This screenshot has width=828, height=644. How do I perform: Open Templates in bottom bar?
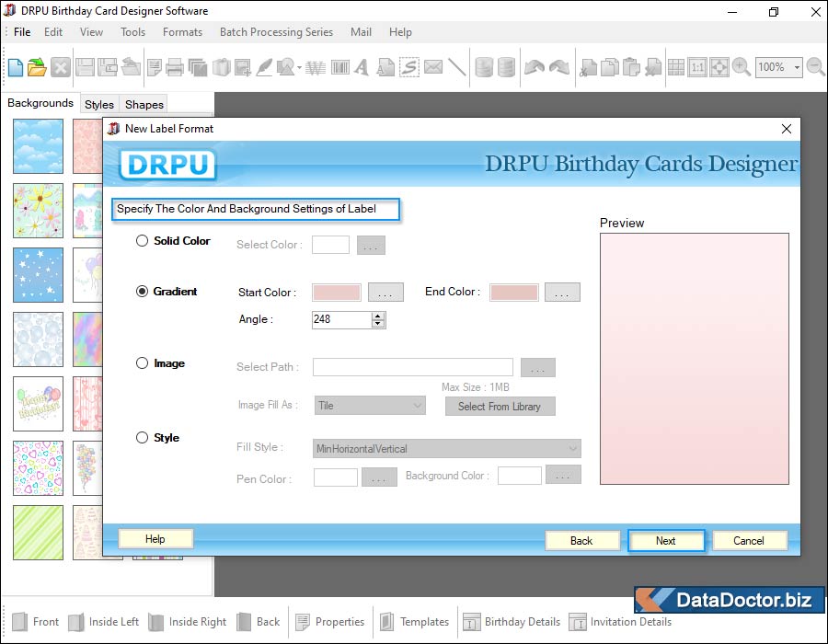coord(415,622)
